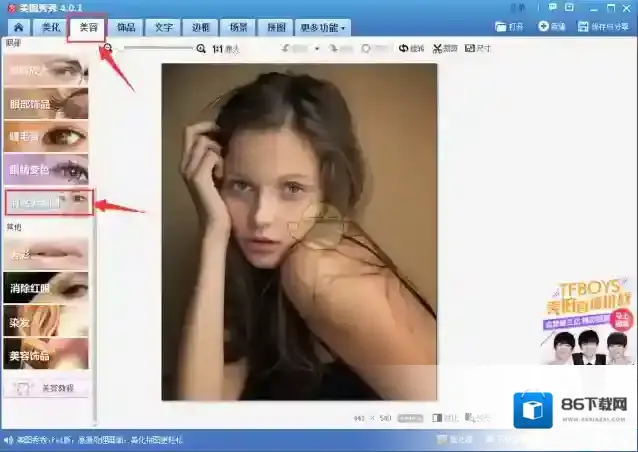Open the 饰品 tab
638x452 pixels.
[126, 28]
